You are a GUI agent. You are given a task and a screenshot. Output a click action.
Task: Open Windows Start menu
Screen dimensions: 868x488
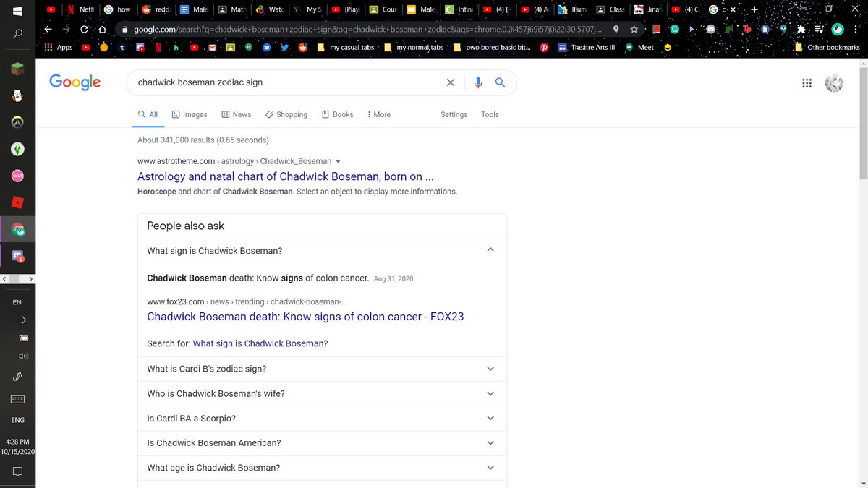17,10
